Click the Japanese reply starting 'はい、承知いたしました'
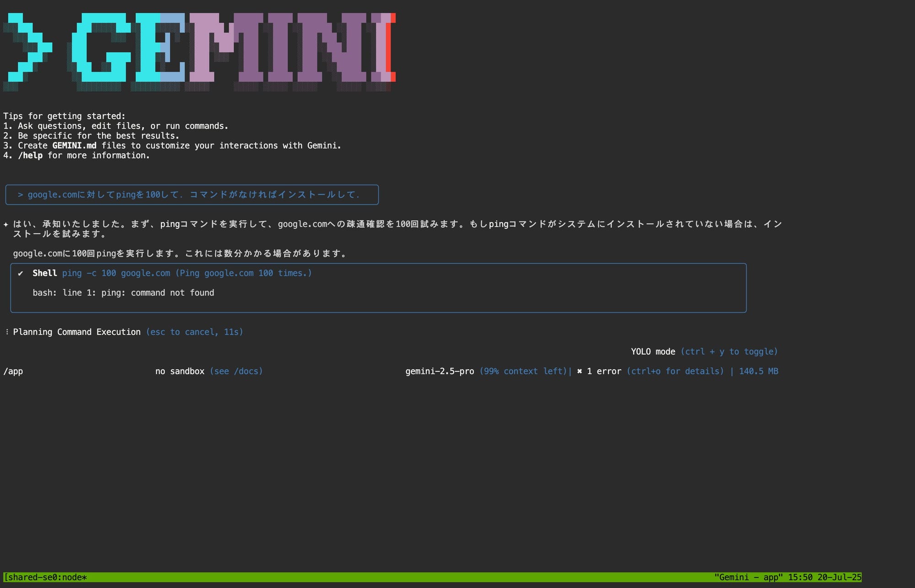915x588 pixels. click(x=397, y=229)
